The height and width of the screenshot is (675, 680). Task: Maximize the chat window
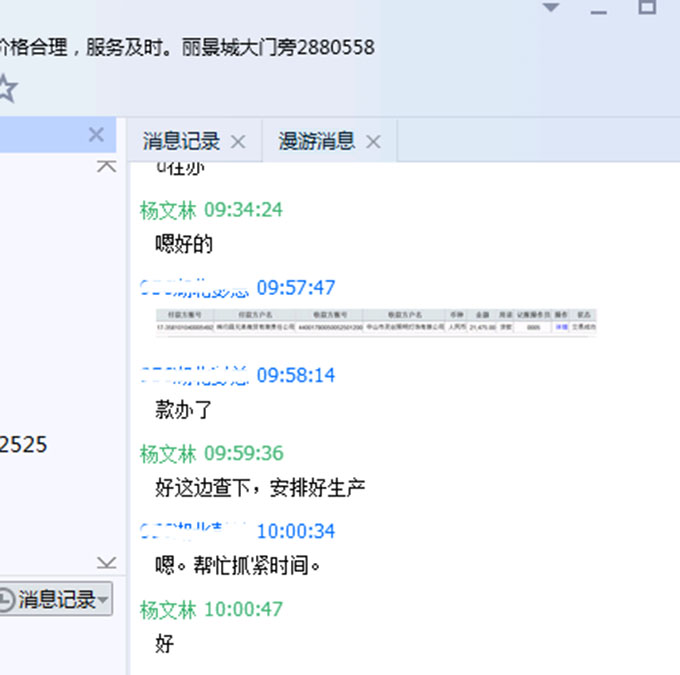point(648,8)
